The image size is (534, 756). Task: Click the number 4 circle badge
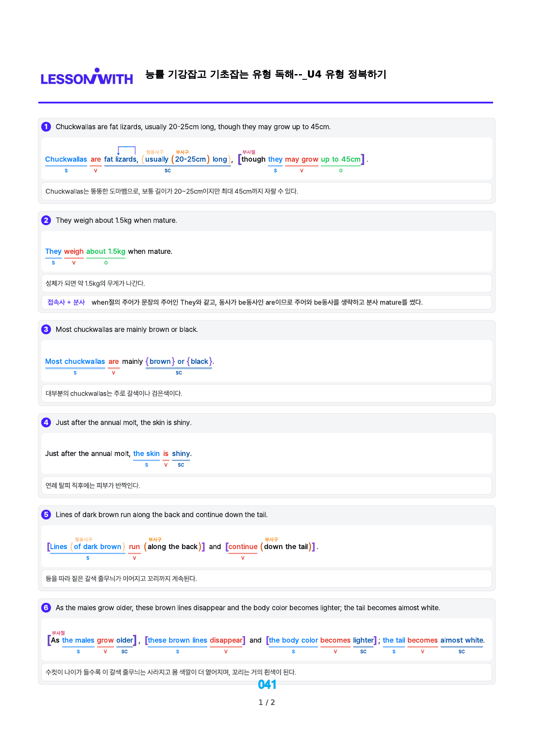coord(46,422)
